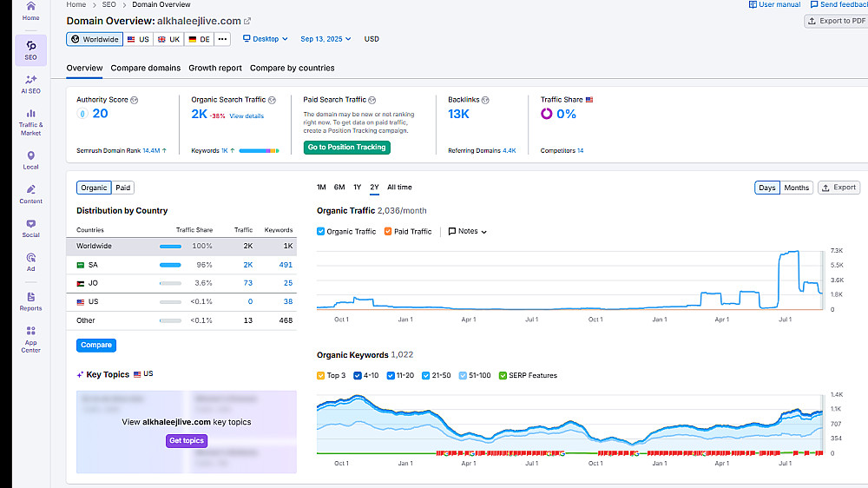Expand the Sep 13, 2025 date picker
868x488 pixels.
tap(325, 39)
